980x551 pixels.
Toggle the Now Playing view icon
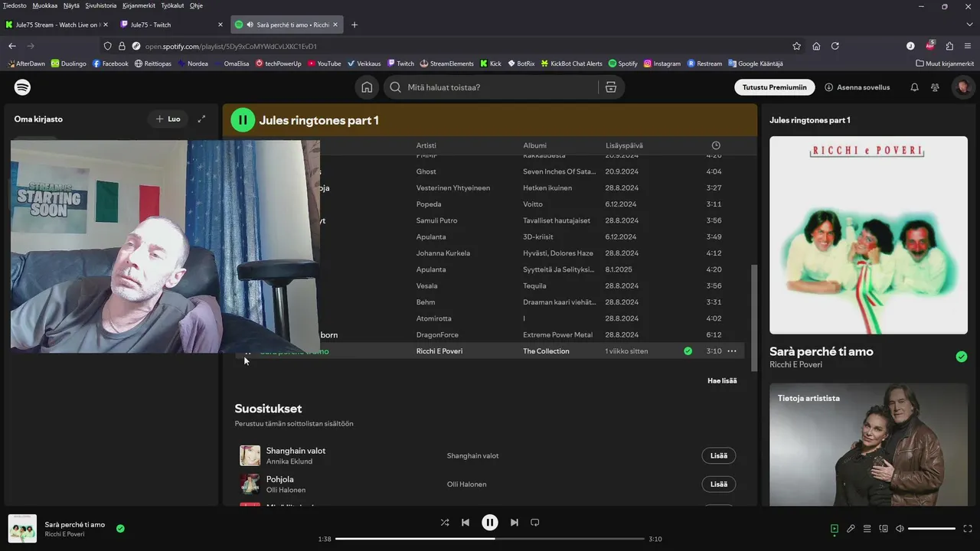click(835, 529)
